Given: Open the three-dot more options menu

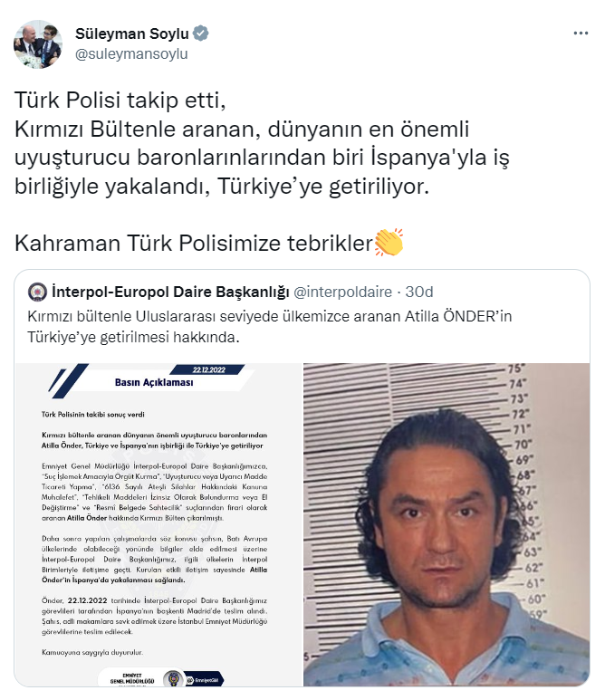Looking at the screenshot, I should coord(581,34).
